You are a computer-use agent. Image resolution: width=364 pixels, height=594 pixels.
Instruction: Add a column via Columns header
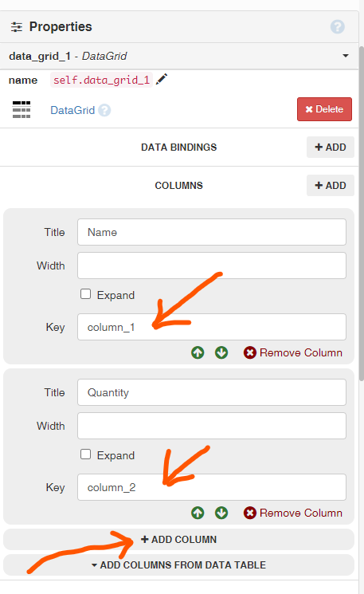pyautogui.click(x=331, y=185)
